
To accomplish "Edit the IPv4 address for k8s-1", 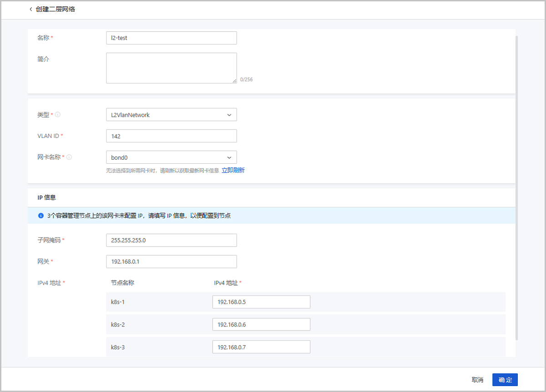I will 261,302.
